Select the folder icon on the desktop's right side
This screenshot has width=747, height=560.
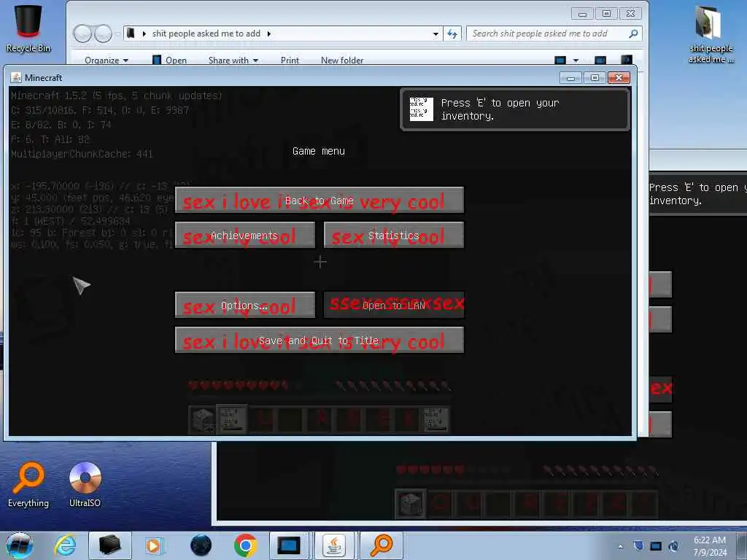pos(711,34)
